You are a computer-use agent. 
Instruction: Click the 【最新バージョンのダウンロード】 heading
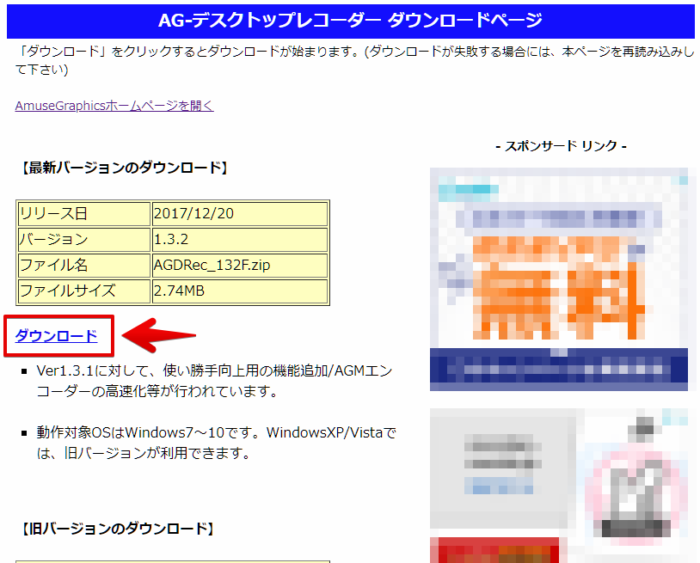coord(125,168)
